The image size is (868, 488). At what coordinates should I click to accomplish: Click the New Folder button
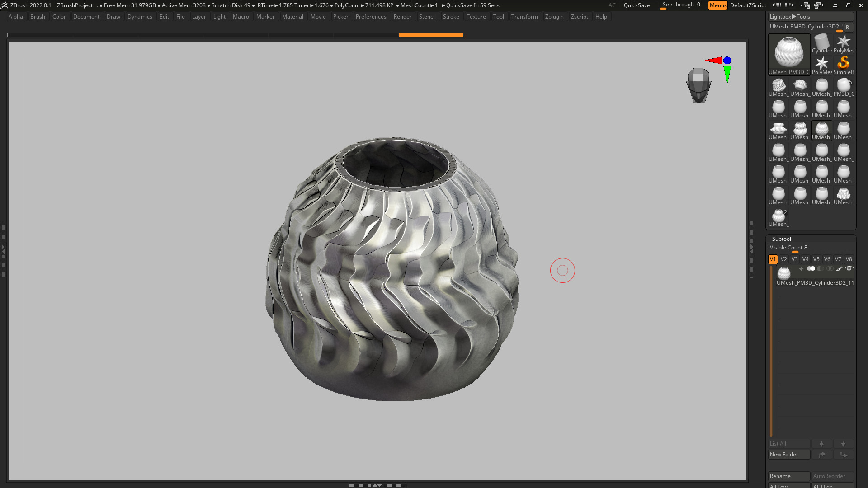point(789,455)
